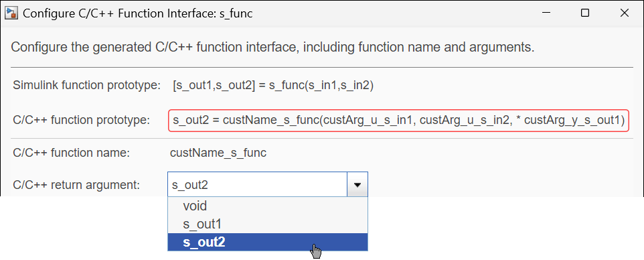
Task: Click the C/C++ function prototype text
Action: pyautogui.click(x=398, y=121)
